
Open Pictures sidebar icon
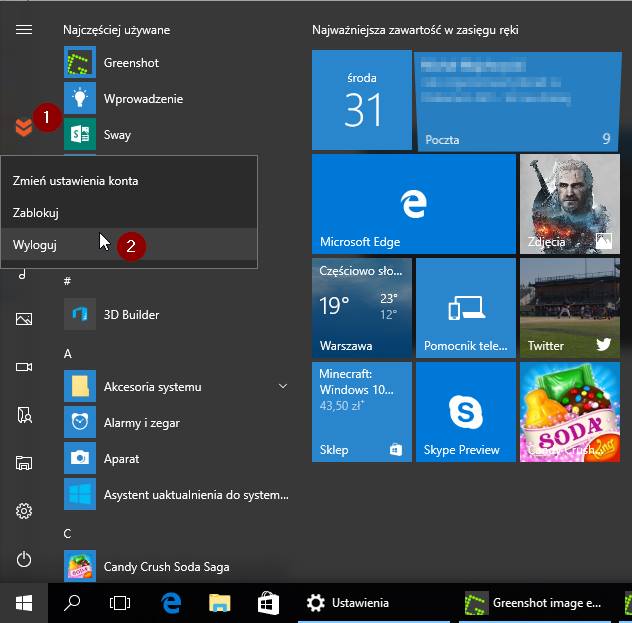24,319
